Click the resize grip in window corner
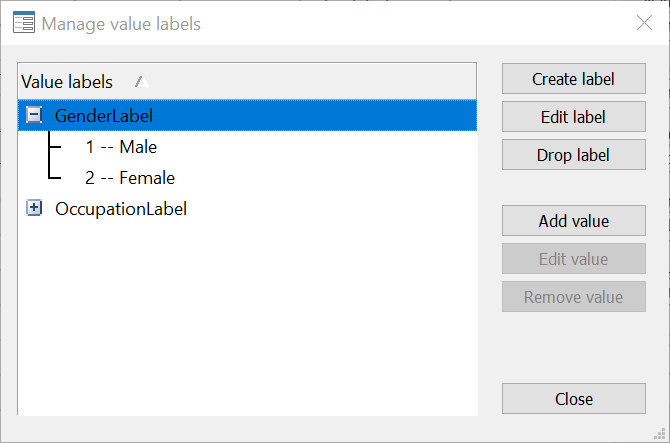This screenshot has height=443, width=670. pyautogui.click(x=660, y=433)
